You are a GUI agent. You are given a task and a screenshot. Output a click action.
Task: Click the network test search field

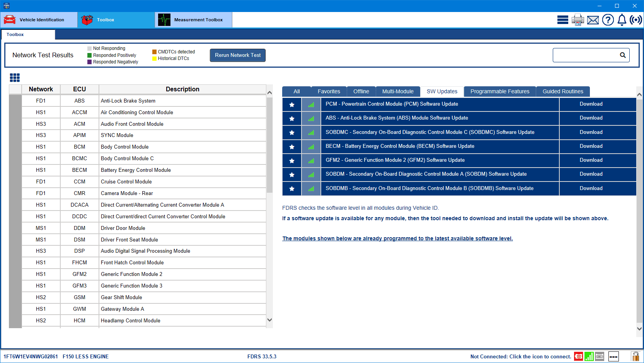[585, 55]
